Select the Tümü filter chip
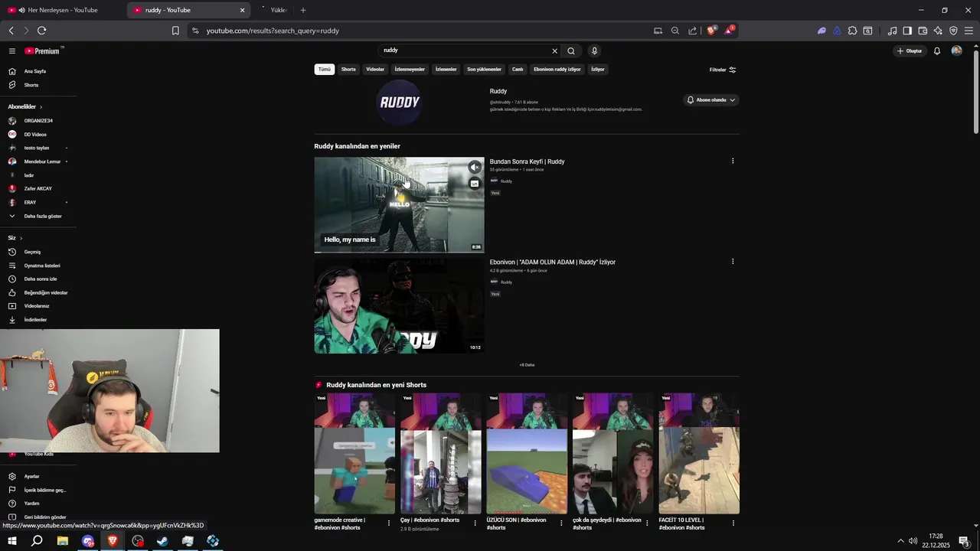980x551 pixels. (325, 69)
